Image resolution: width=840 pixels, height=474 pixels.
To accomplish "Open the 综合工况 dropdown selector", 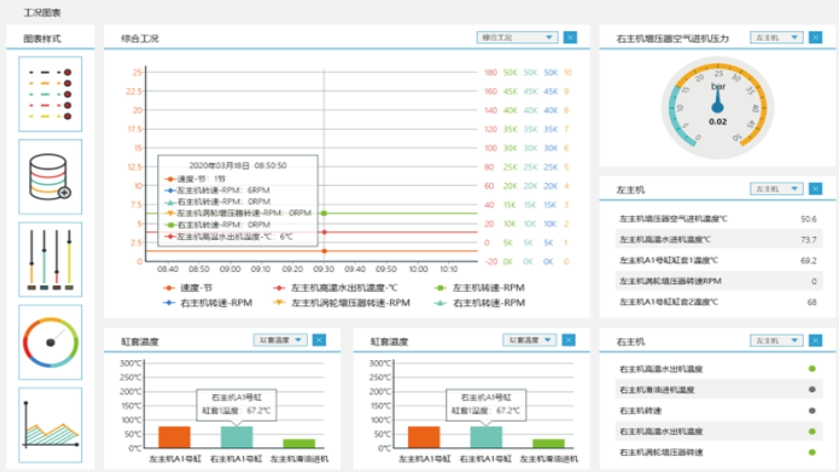I will click(x=516, y=38).
